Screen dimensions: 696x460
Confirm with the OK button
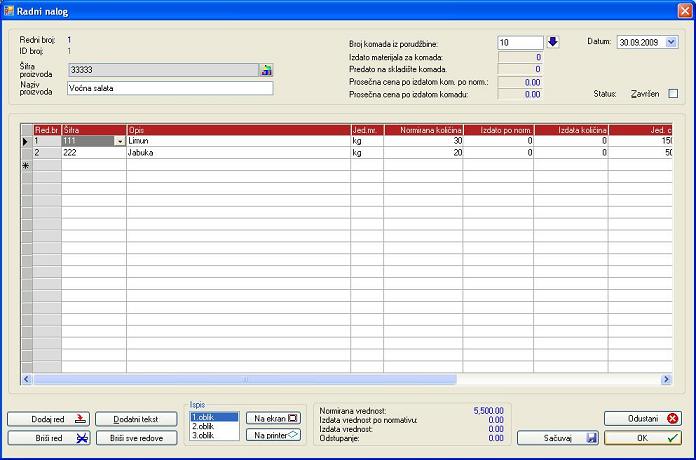pos(643,438)
